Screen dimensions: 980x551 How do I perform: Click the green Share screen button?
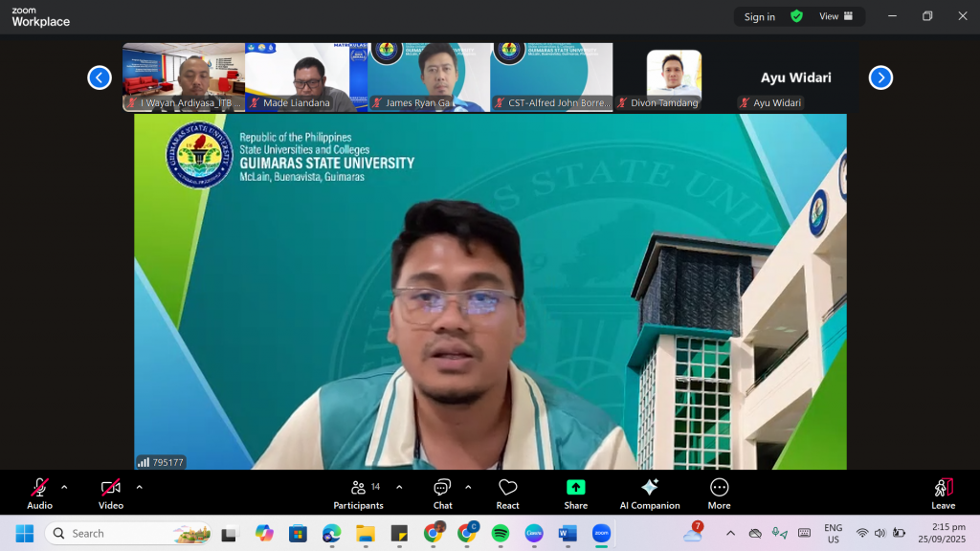click(x=575, y=493)
